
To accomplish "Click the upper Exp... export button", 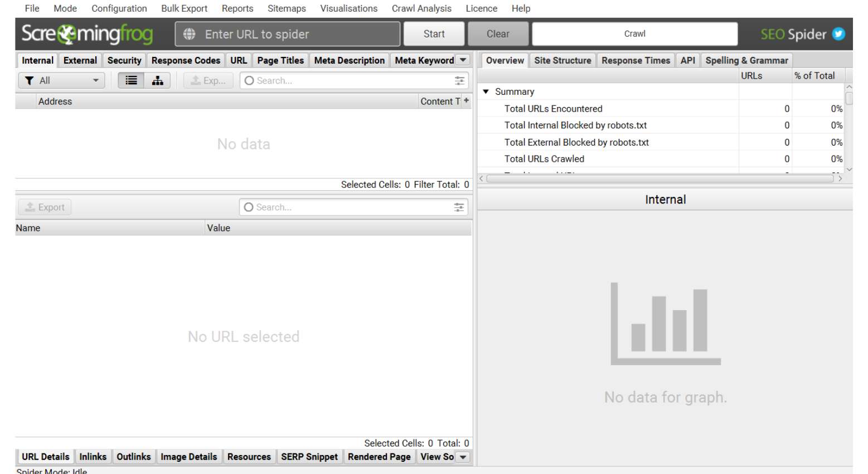I will click(208, 80).
